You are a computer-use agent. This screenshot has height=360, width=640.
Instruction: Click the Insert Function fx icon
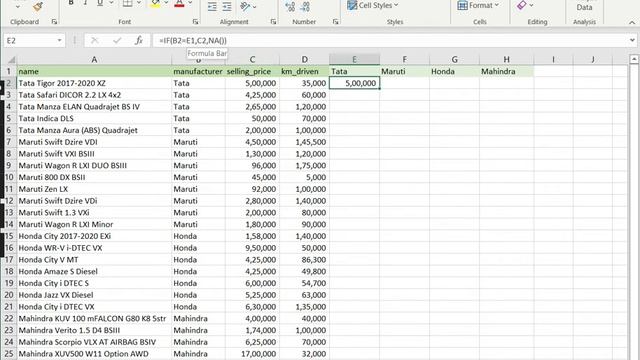[139, 40]
